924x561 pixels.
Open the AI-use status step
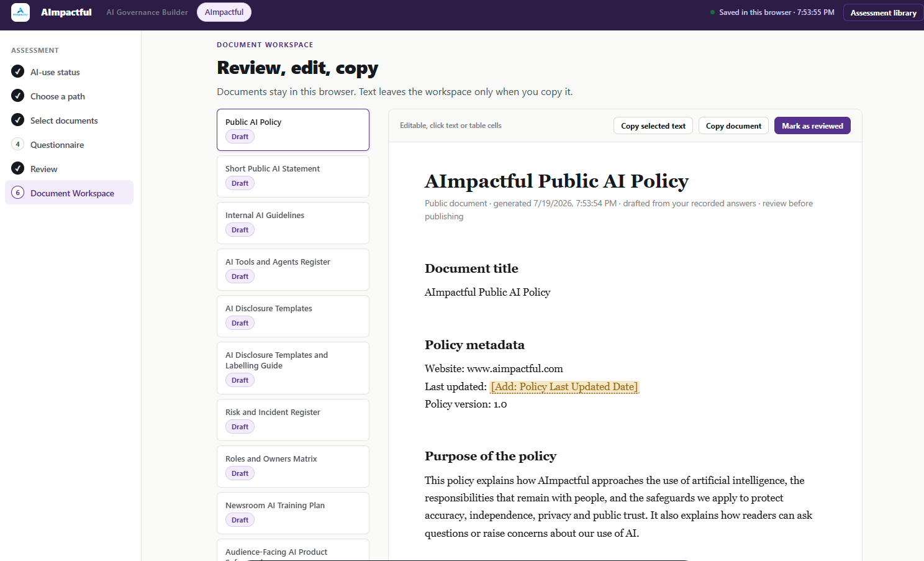[69, 72]
